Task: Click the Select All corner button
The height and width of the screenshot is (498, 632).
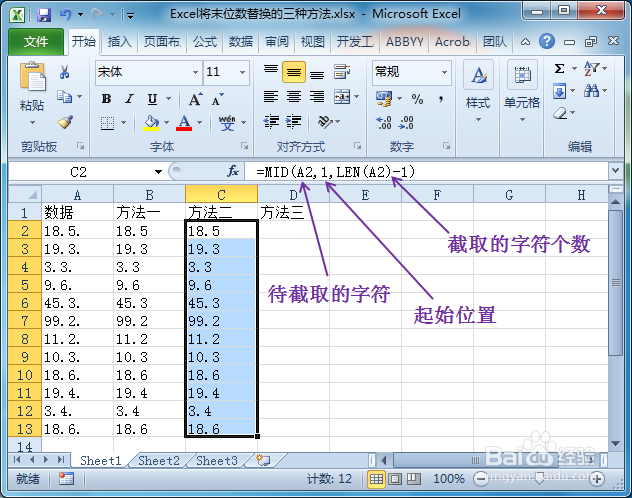Action: 25,195
